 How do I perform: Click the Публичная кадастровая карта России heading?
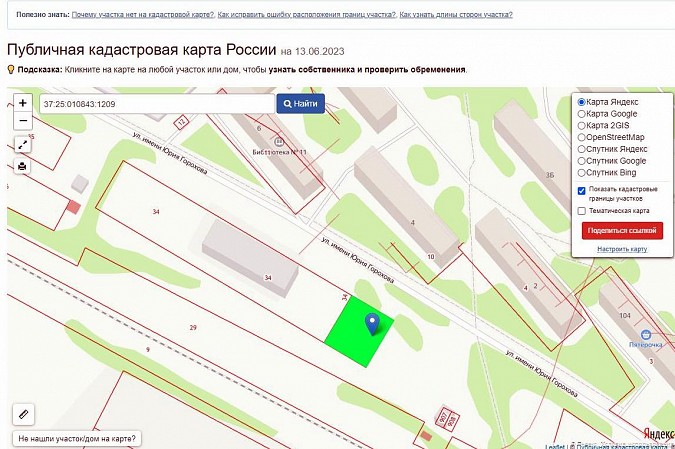(x=142, y=50)
